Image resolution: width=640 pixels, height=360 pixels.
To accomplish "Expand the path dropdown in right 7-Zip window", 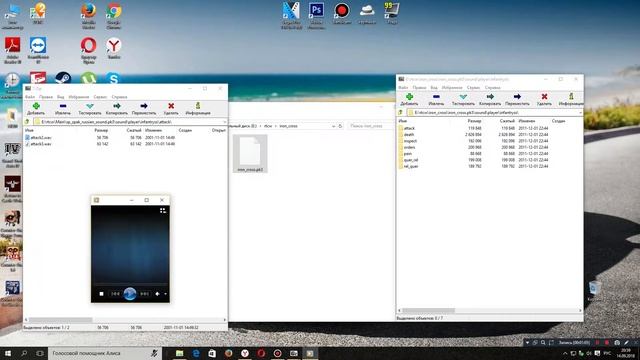I will (x=580, y=112).
